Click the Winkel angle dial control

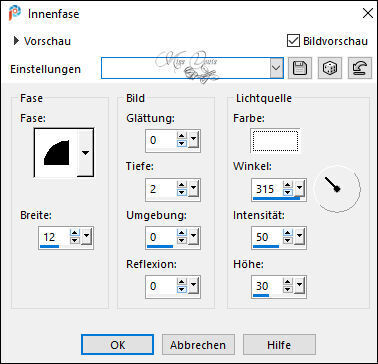(339, 189)
